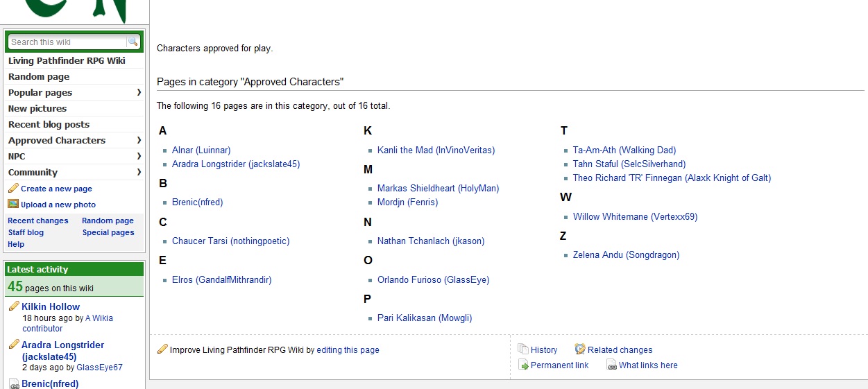Click the Related changes icon
The height and width of the screenshot is (389, 868).
click(580, 349)
